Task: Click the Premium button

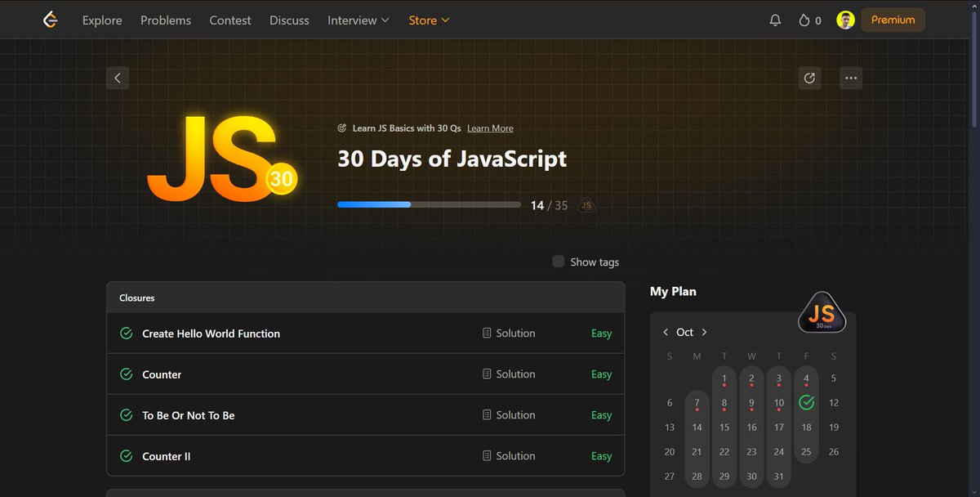Action: (893, 20)
